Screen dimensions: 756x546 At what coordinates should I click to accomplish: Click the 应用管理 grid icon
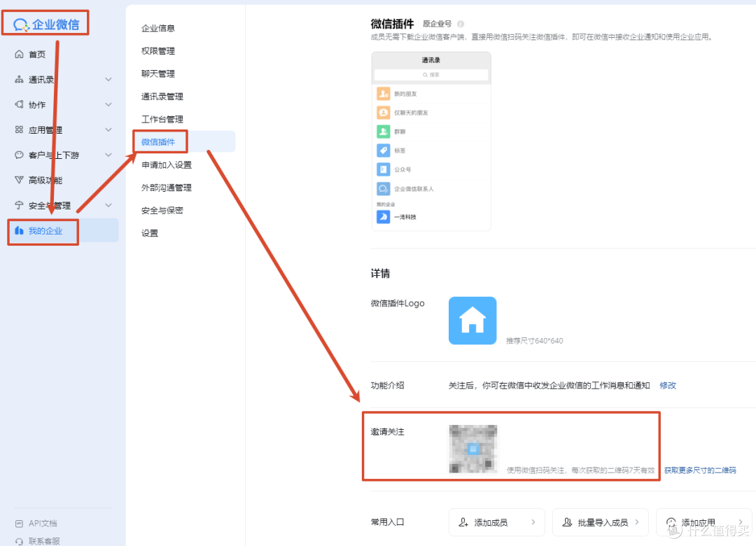19,129
